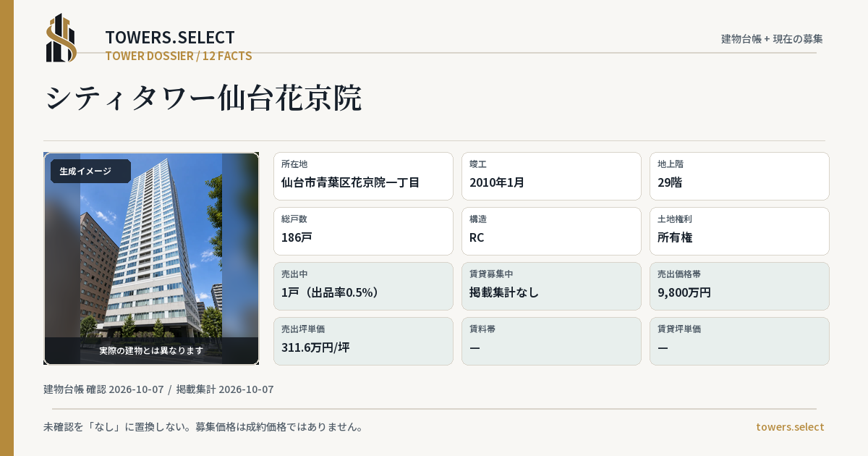Image resolution: width=868 pixels, height=456 pixels.
Task: Click the 建物台帳 確認 2026-10-07 date text
Action: coord(103,389)
